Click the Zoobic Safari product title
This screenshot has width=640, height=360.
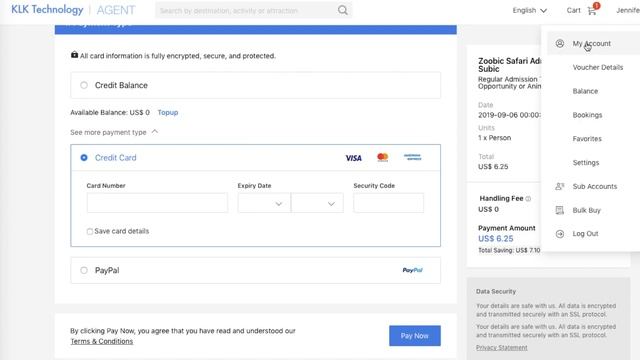coord(509,65)
